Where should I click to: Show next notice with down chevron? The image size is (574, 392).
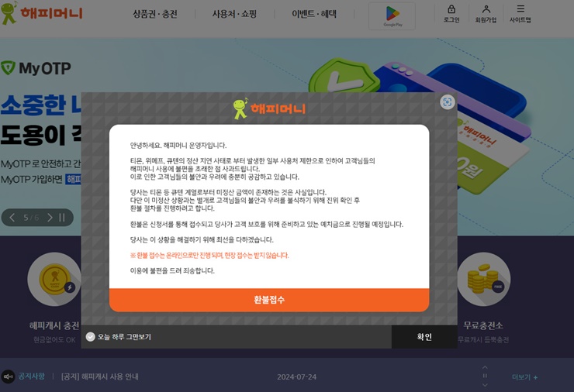coord(485,385)
